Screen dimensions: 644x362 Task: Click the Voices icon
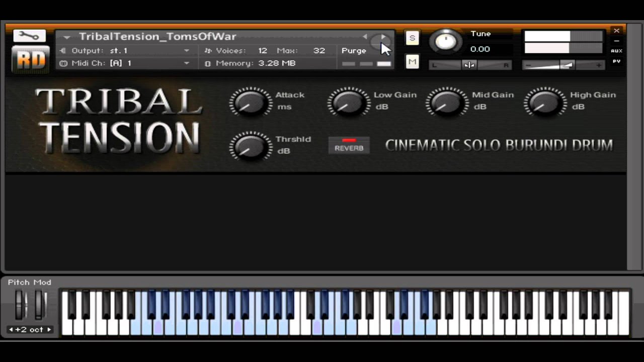tap(208, 51)
